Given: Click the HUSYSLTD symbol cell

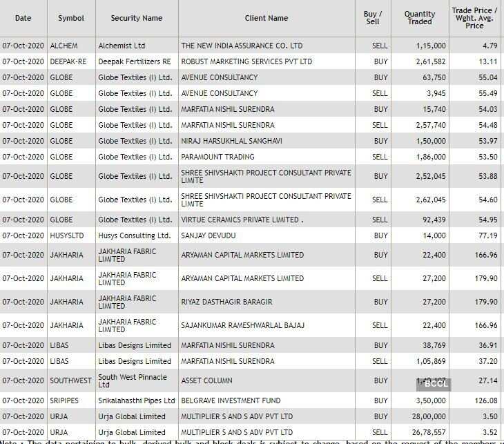Looking at the screenshot, I should click(x=66, y=235).
